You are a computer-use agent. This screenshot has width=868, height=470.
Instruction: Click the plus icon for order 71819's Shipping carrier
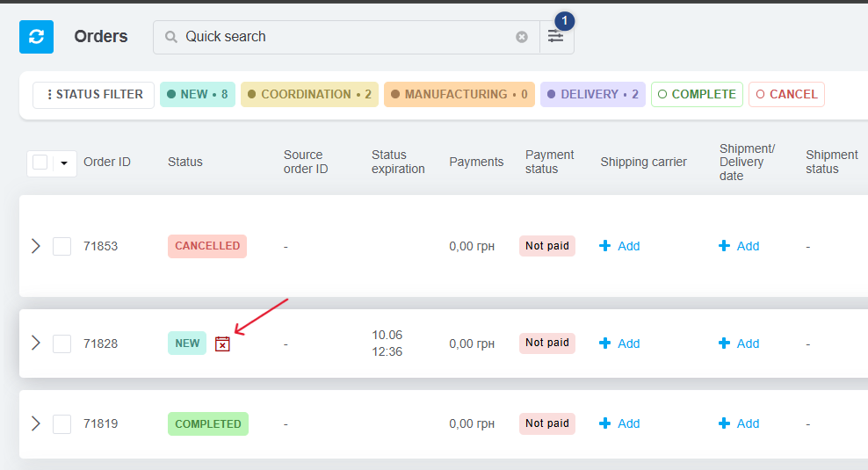(605, 423)
